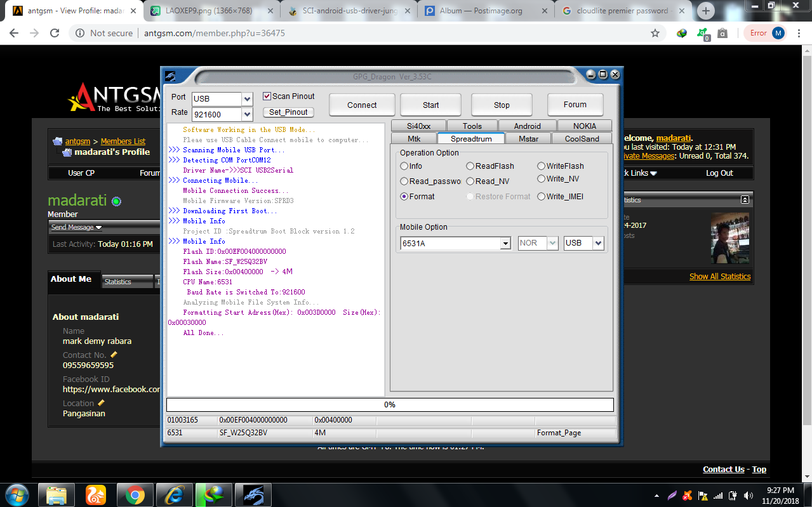Image resolution: width=812 pixels, height=507 pixels.
Task: Click the member avatar thumbnail
Action: point(729,238)
